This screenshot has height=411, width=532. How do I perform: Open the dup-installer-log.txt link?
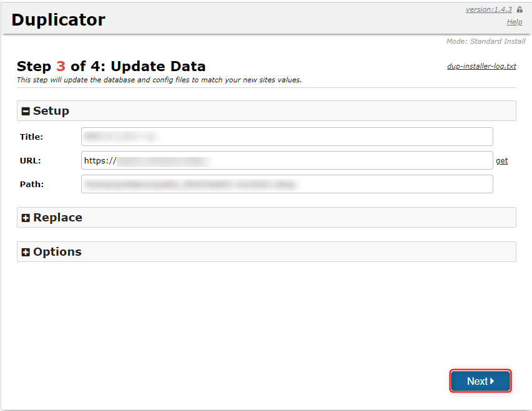coord(481,66)
